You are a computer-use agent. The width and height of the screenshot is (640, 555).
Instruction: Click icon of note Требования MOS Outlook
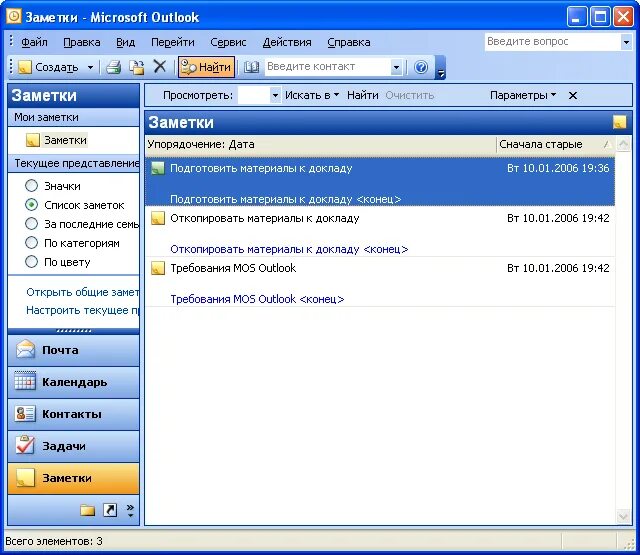(158, 268)
